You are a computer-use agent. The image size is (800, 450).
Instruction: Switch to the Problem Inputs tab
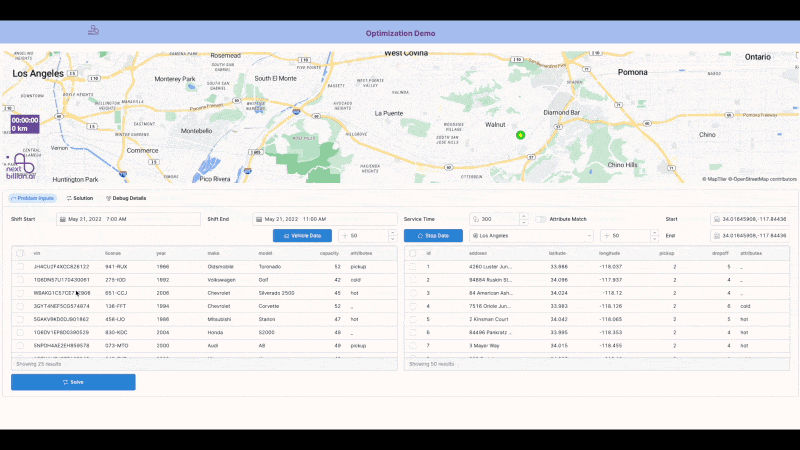(33, 198)
